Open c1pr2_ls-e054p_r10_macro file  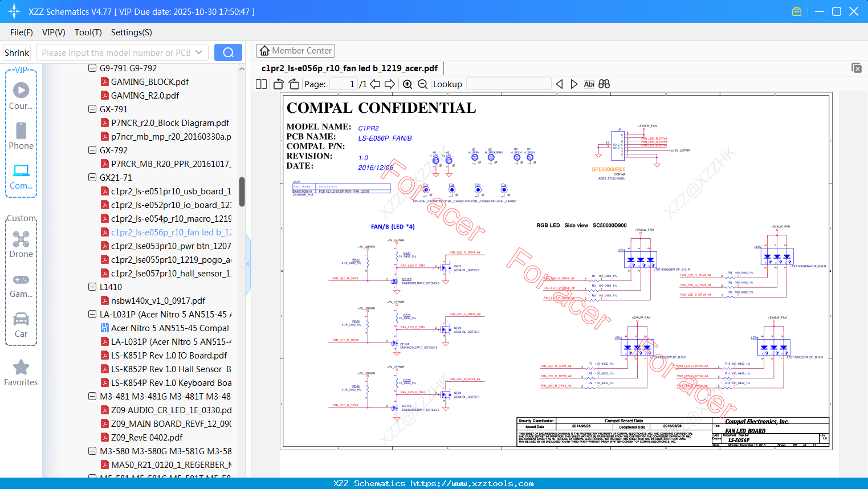166,218
